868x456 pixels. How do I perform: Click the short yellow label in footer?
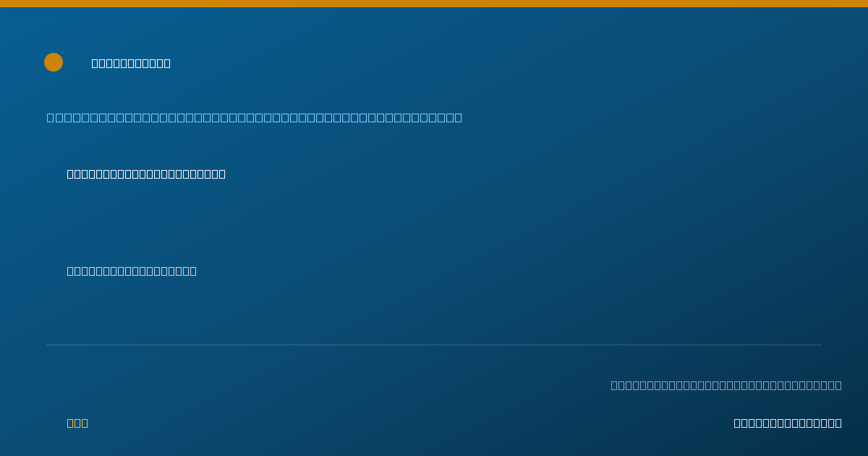[x=77, y=423]
